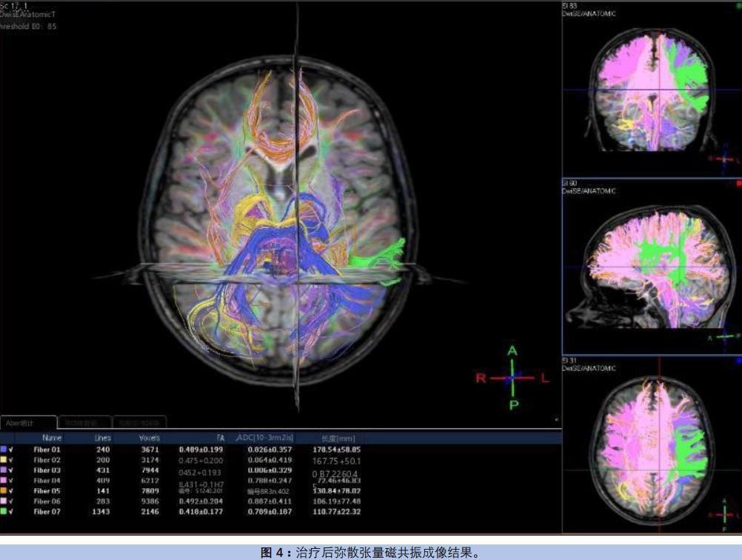Uncheck the Fiber 05 checkmark

tap(12, 490)
